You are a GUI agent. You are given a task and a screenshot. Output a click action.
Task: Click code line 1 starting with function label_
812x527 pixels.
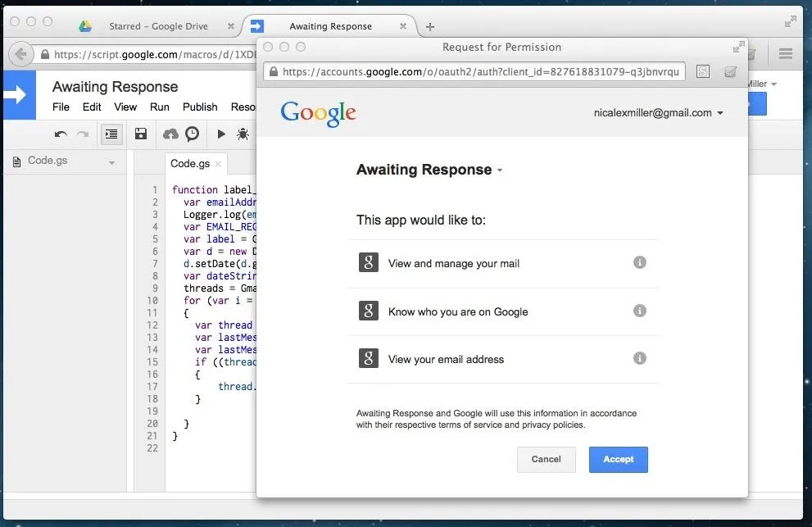(x=214, y=189)
